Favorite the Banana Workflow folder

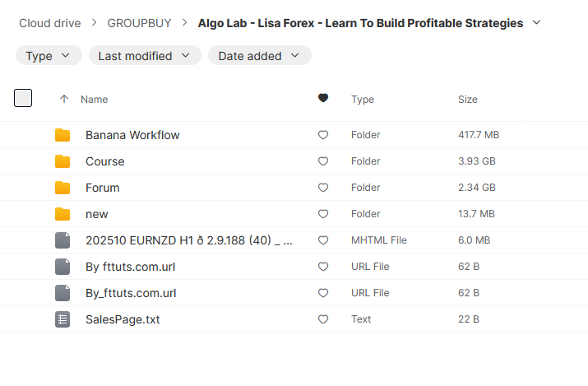click(x=323, y=135)
